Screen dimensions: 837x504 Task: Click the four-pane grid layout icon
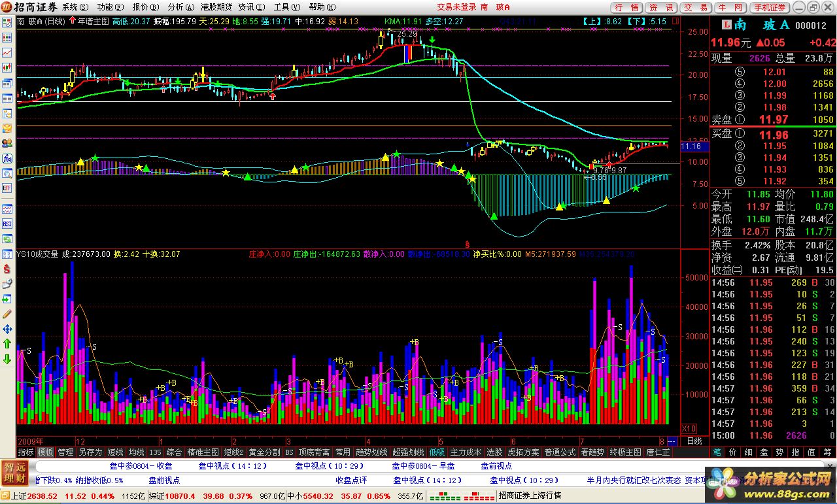click(x=8, y=254)
